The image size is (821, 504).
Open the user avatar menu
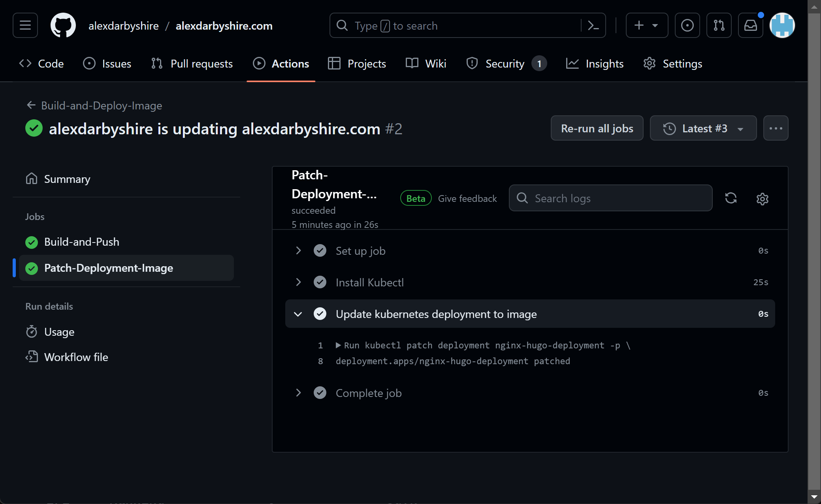point(782,26)
